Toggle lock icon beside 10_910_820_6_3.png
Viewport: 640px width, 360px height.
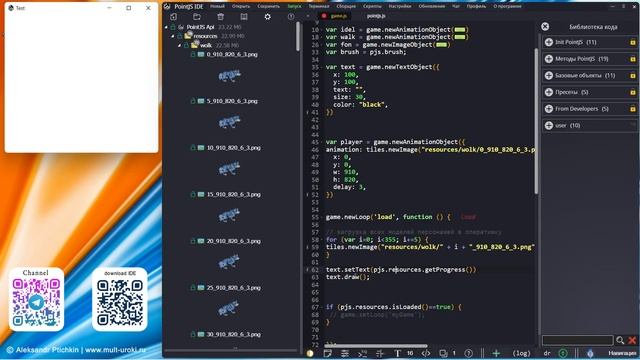click(193, 147)
